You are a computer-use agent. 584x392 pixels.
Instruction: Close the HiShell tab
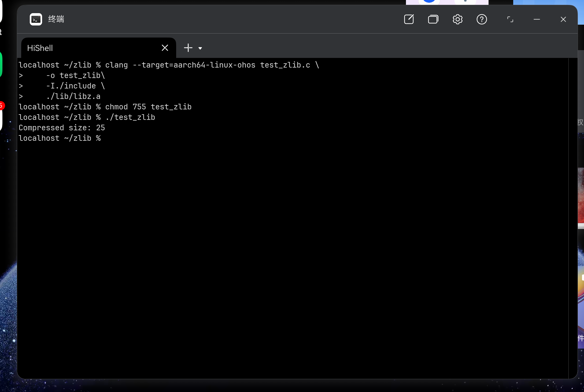coord(165,48)
